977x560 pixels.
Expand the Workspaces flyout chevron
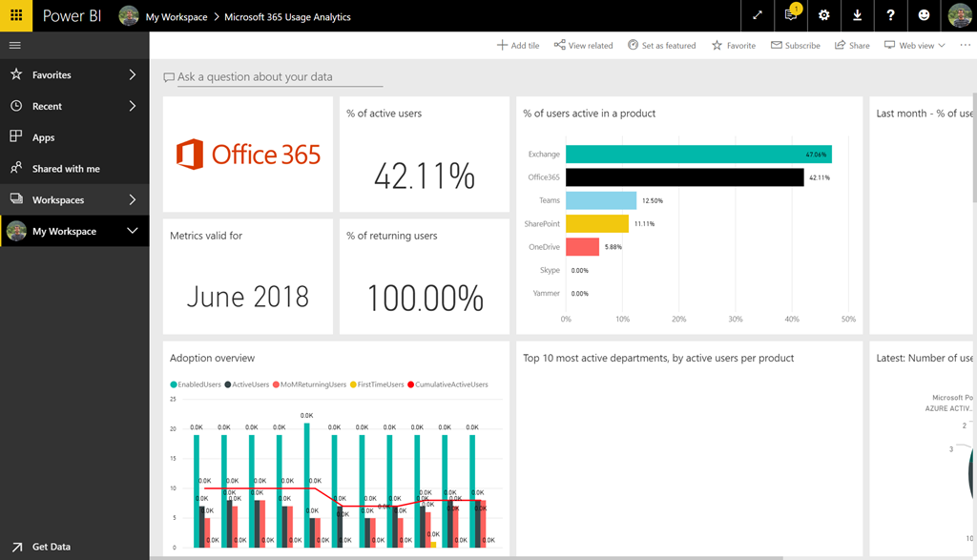click(132, 199)
